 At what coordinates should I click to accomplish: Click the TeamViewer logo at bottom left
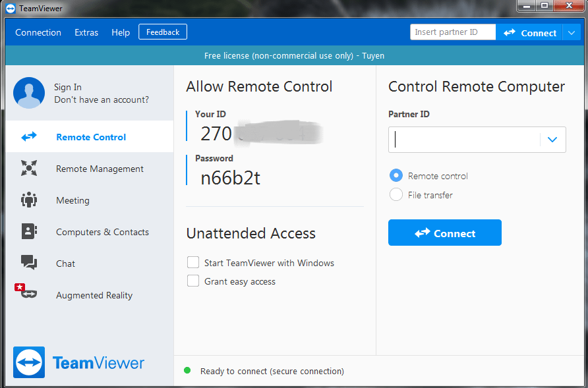(x=78, y=362)
